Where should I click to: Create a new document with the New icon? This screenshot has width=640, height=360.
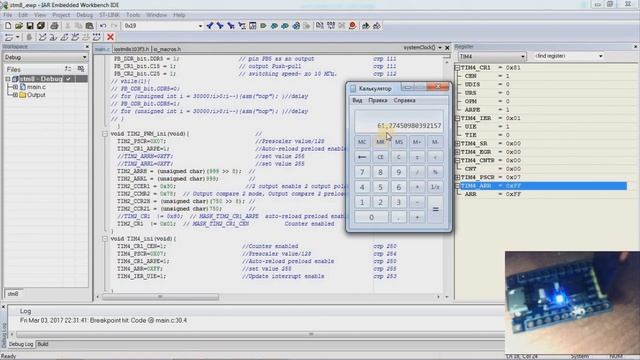[x=8, y=26]
